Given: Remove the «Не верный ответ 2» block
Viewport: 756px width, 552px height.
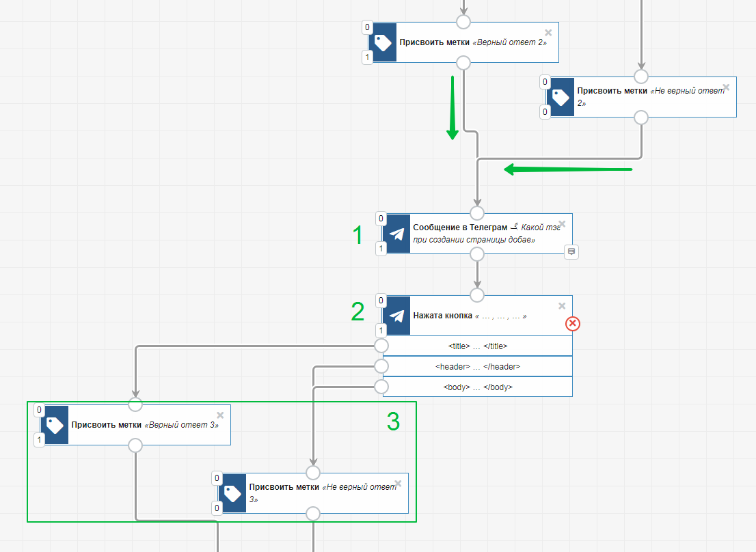Looking at the screenshot, I should (726, 87).
